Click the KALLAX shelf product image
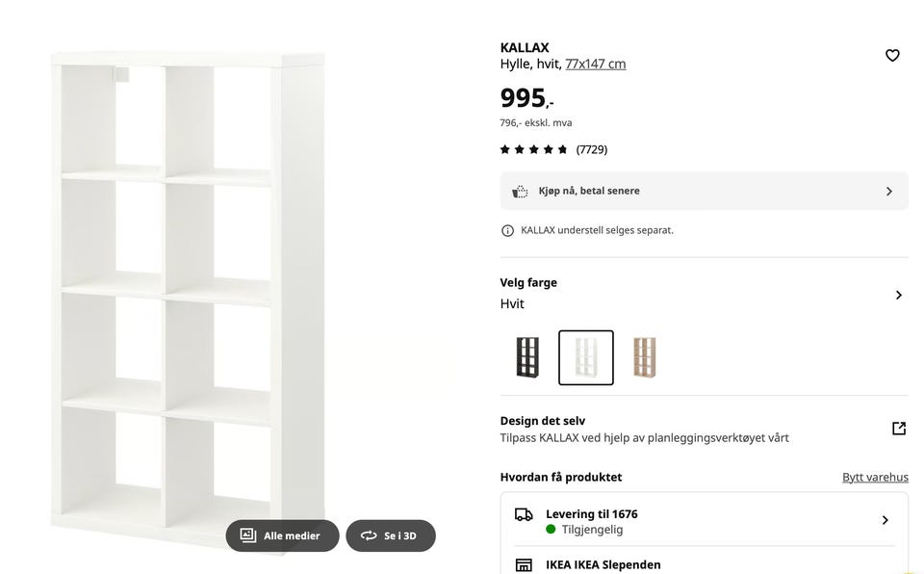The width and height of the screenshot is (924, 574). 188,289
